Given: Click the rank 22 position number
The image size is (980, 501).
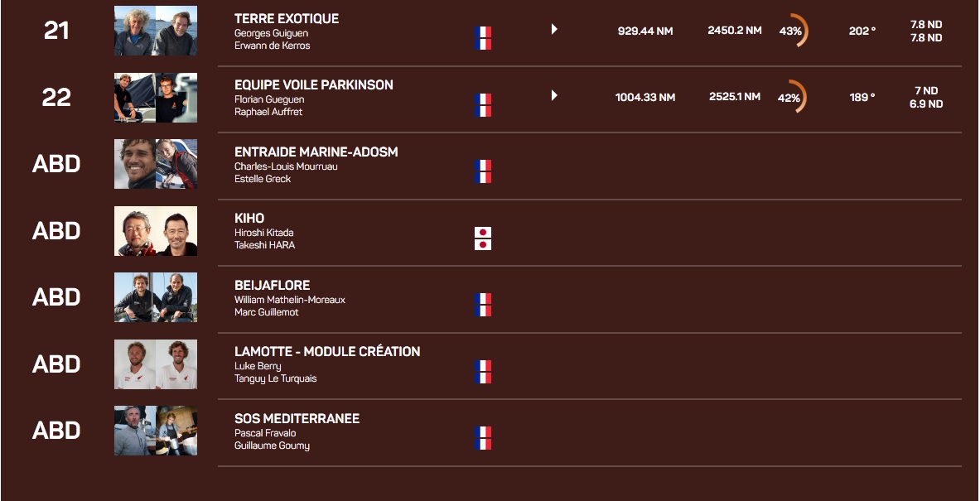Looking at the screenshot, I should coord(56,98).
